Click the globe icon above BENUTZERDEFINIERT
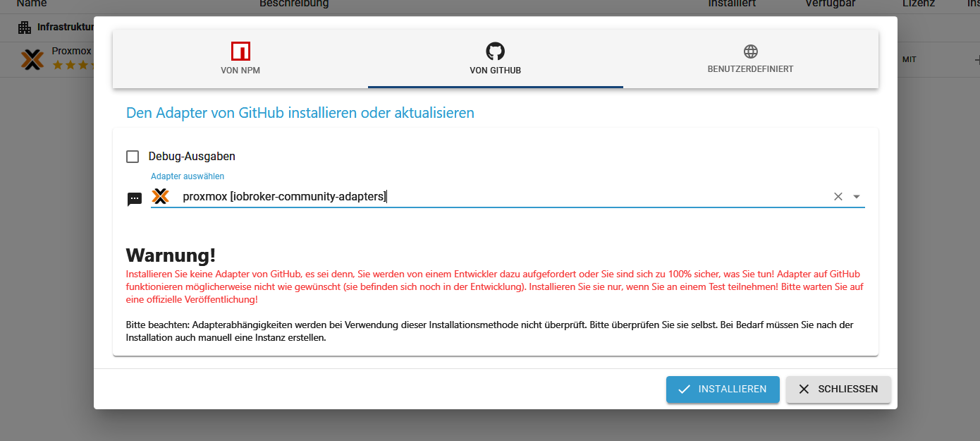The width and height of the screenshot is (980, 441). (x=750, y=50)
